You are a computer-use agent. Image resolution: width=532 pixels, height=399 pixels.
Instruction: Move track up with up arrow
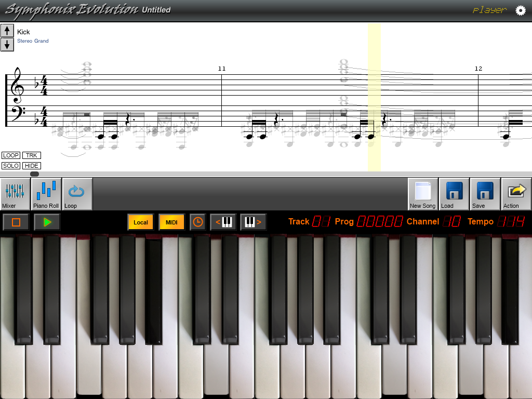click(x=7, y=31)
